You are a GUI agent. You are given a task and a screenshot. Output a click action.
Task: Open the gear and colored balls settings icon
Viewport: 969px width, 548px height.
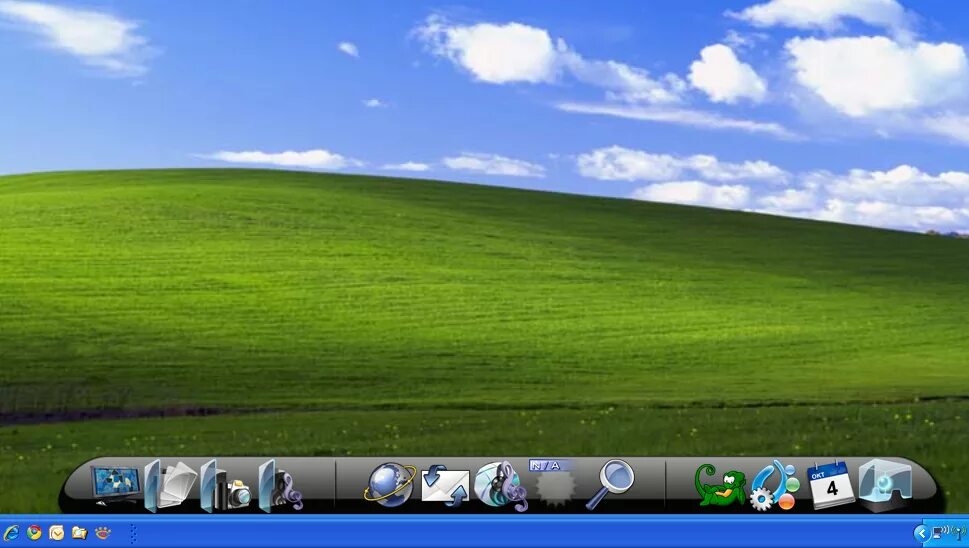coord(775,486)
